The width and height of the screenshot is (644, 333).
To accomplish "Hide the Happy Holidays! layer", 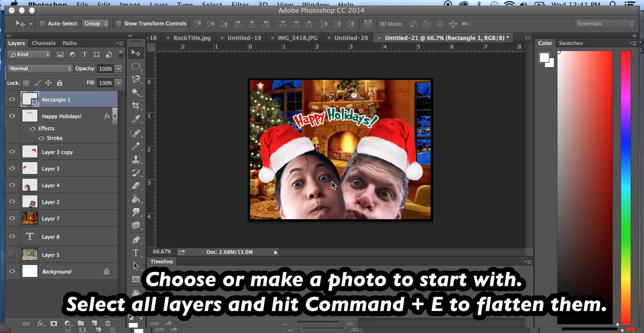I will coord(12,116).
